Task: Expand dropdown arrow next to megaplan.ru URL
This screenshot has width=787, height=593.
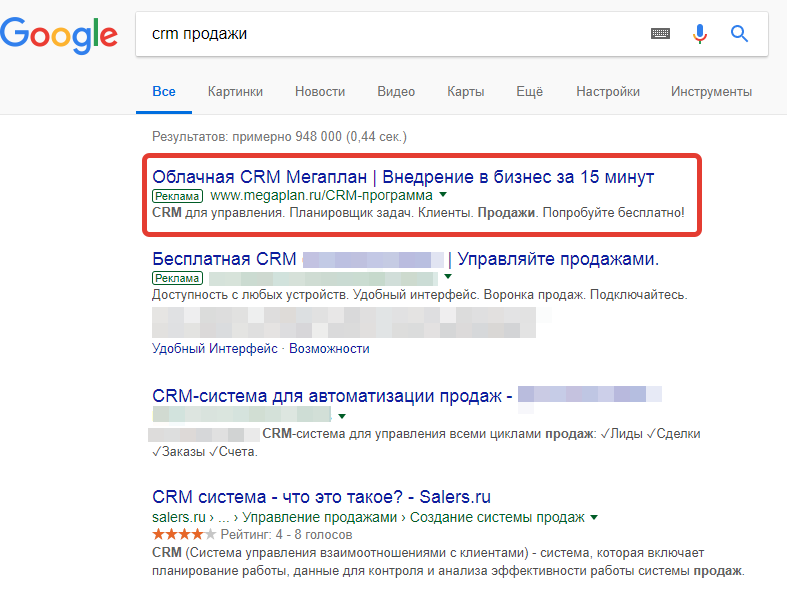Action: [x=443, y=194]
